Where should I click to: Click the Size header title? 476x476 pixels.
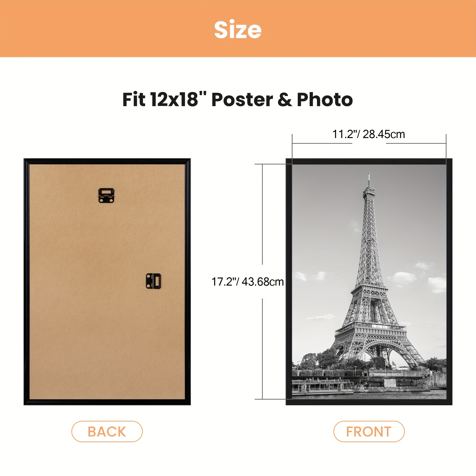tap(238, 30)
